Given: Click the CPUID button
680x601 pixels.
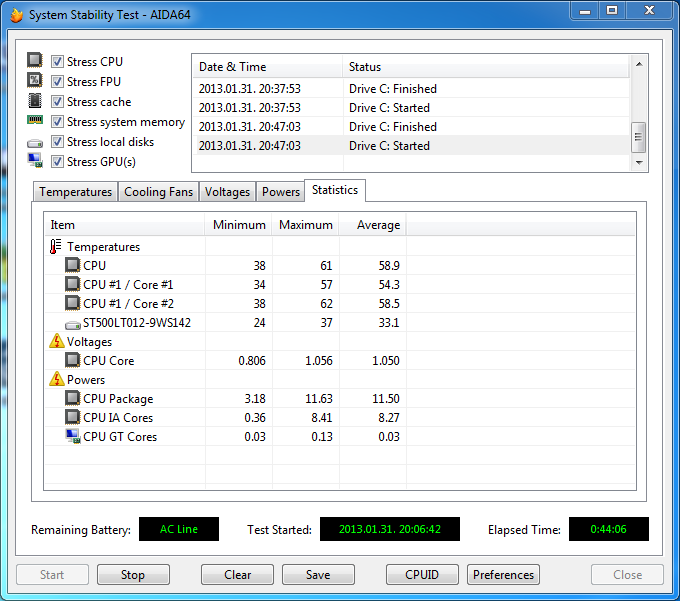Looking at the screenshot, I should (423, 575).
